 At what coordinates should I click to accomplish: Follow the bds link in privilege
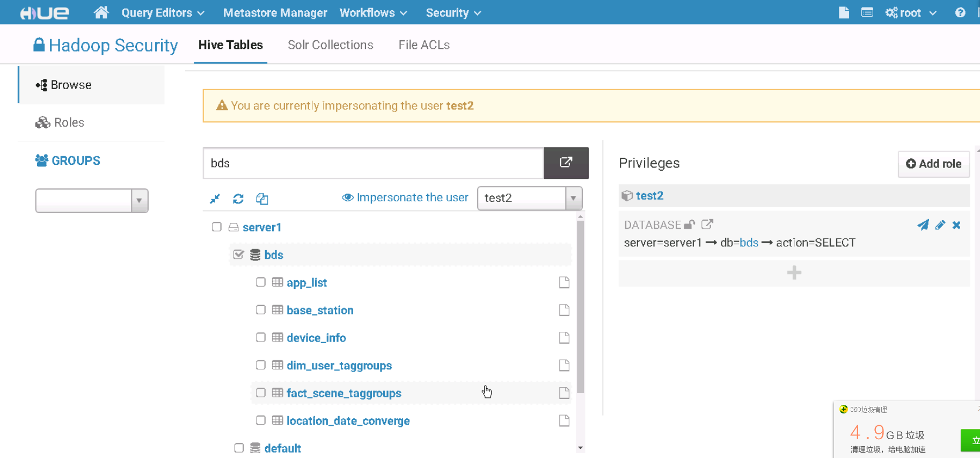coord(749,243)
